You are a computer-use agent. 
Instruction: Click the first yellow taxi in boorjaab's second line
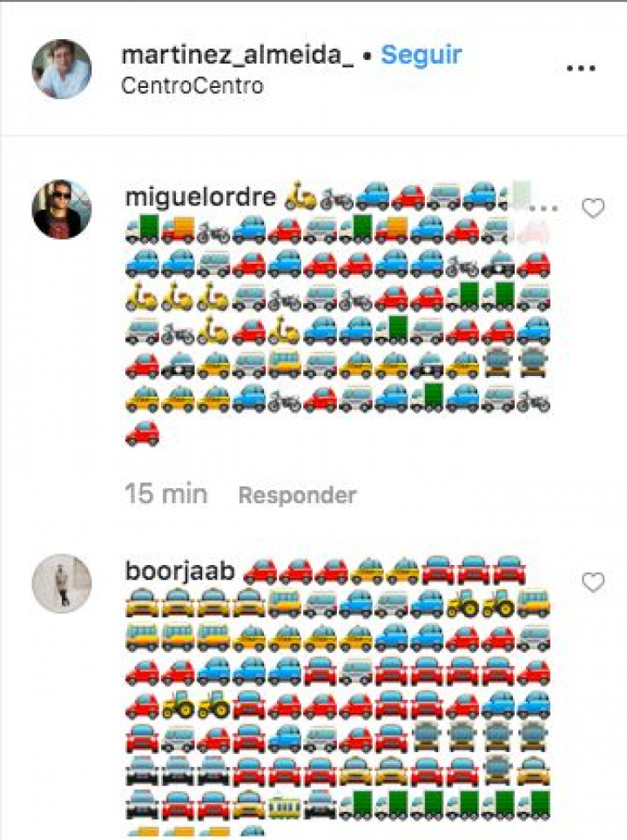pos(142,604)
